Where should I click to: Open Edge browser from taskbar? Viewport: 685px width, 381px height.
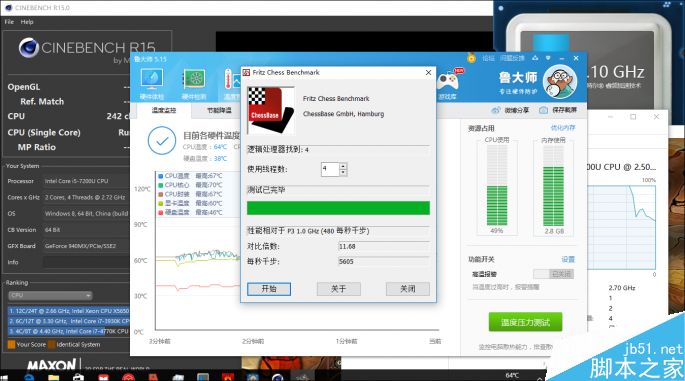coord(29,377)
